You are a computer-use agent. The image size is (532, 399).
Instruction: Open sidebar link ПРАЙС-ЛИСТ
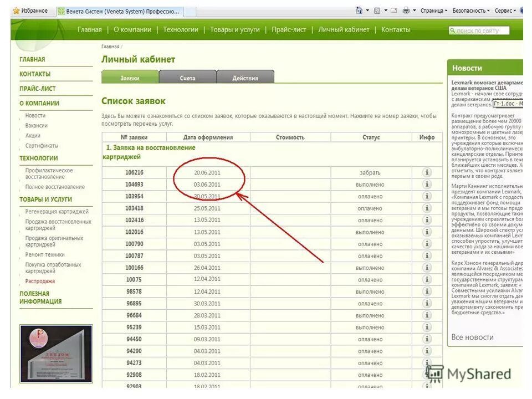pyautogui.click(x=37, y=88)
